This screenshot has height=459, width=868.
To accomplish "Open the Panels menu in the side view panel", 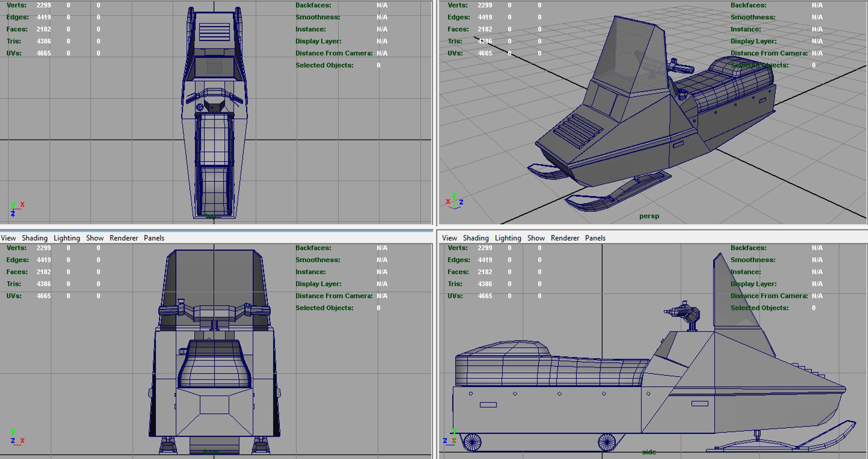I will pyautogui.click(x=595, y=238).
